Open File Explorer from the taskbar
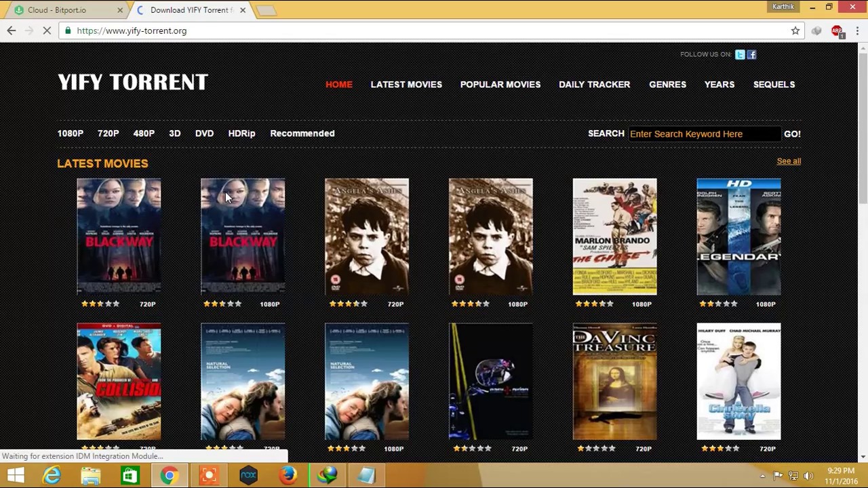868x488 pixels. 90,476
